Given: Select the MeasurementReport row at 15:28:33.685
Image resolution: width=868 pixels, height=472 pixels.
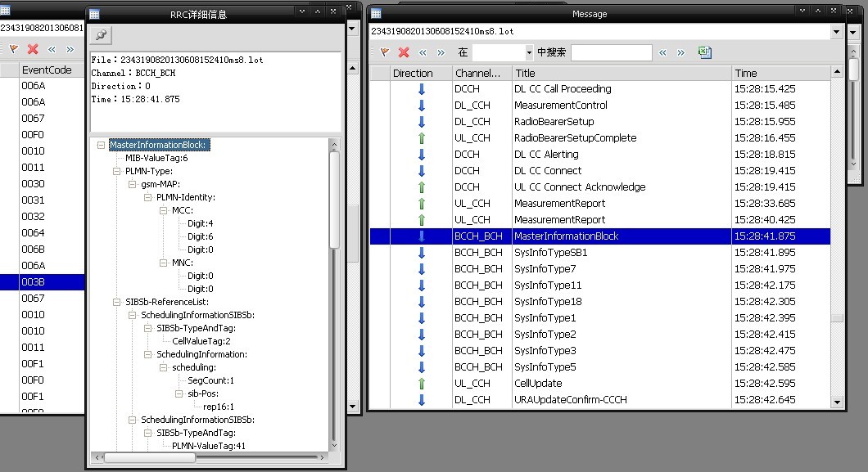Looking at the screenshot, I should click(600, 204).
